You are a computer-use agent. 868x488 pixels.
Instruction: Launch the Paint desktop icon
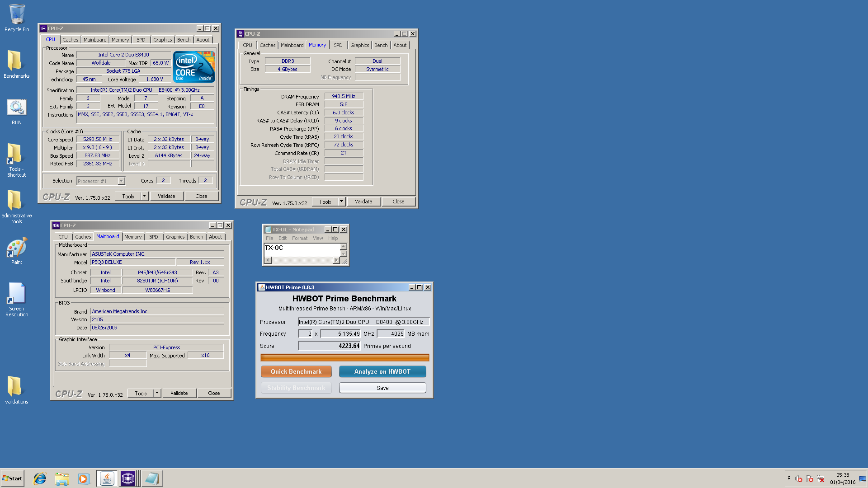[x=16, y=251]
